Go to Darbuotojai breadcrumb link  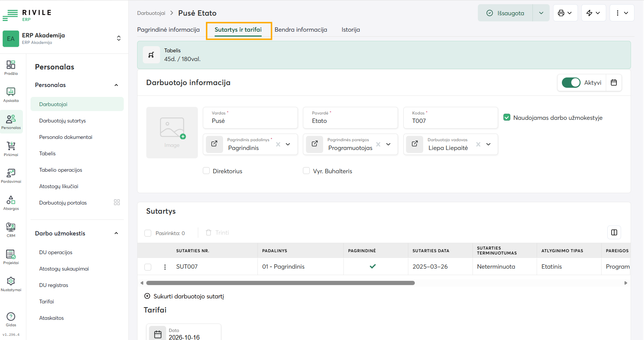pyautogui.click(x=151, y=13)
